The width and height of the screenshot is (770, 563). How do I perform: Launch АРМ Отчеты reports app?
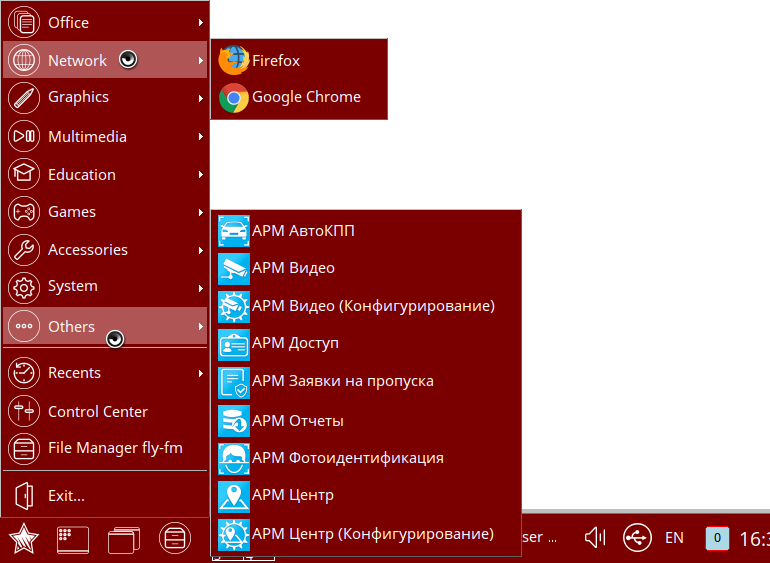pyautogui.click(x=297, y=420)
